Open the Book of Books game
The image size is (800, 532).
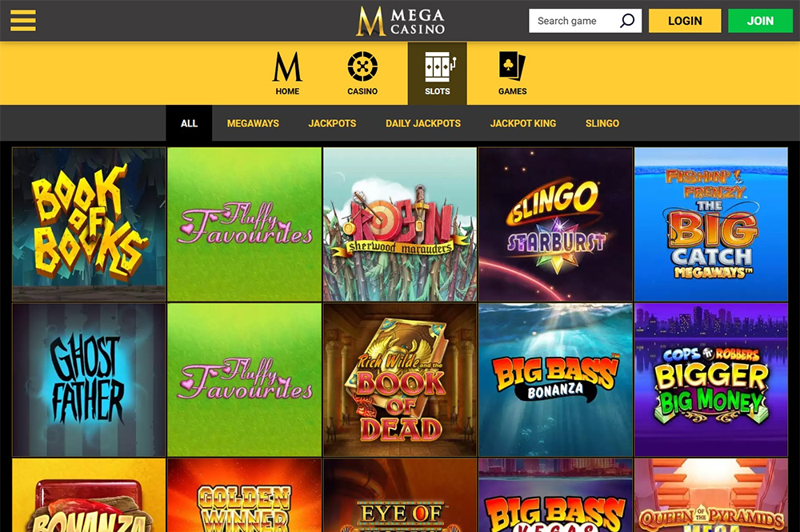coord(89,224)
